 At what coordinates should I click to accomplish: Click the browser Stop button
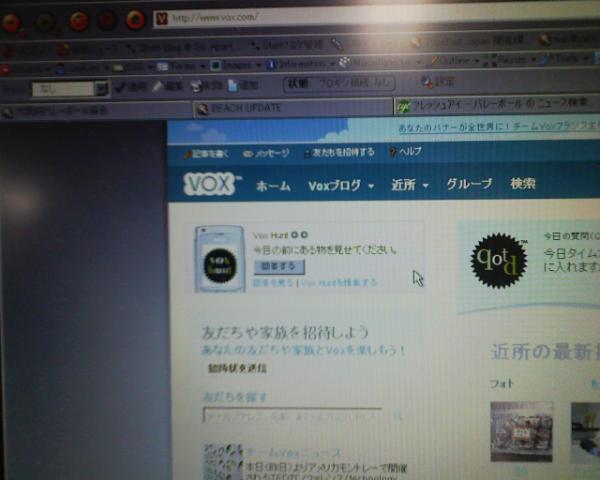[x=107, y=20]
